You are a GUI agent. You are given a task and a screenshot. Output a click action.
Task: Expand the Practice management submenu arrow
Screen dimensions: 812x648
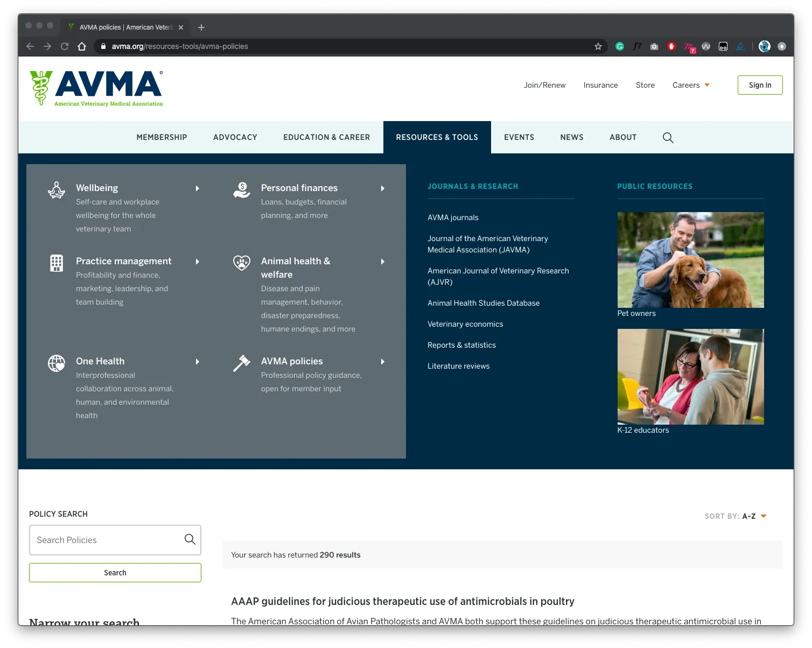(x=198, y=262)
